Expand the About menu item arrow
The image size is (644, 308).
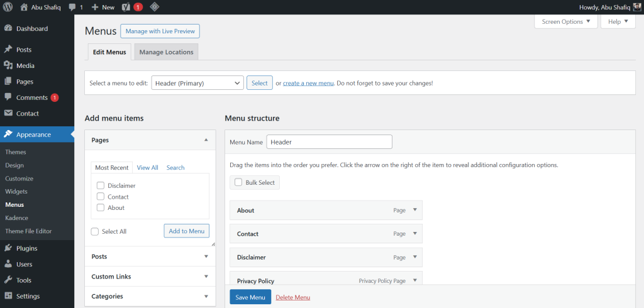point(415,210)
